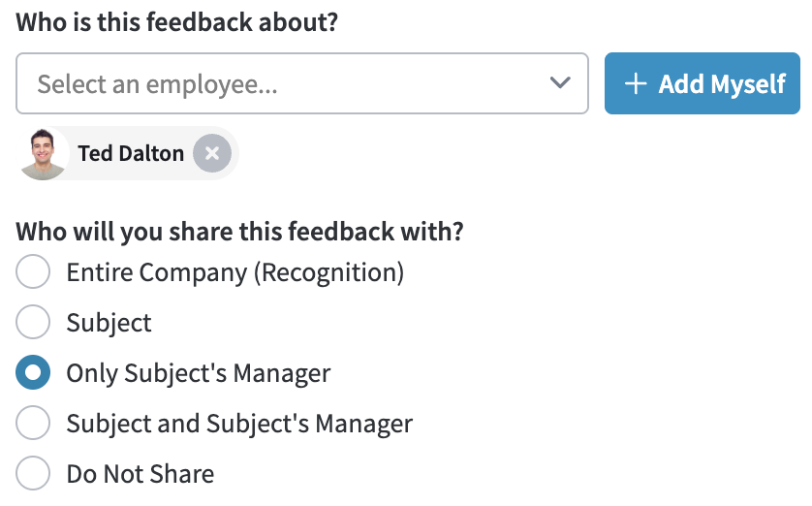Click the plus icon on Add Myself
Screen dimensions: 812x506
636,84
